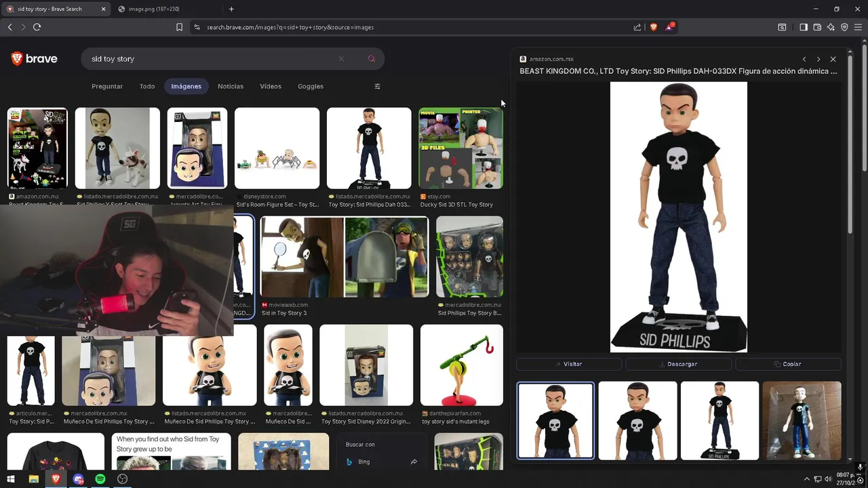This screenshot has height=488, width=868.
Task: Click the volume icon in system tray
Action: tap(828, 479)
